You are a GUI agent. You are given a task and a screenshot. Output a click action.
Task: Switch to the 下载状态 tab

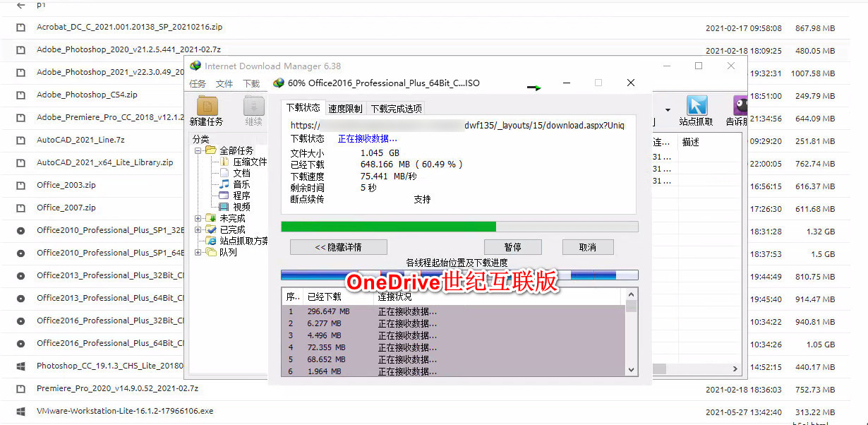tap(303, 107)
